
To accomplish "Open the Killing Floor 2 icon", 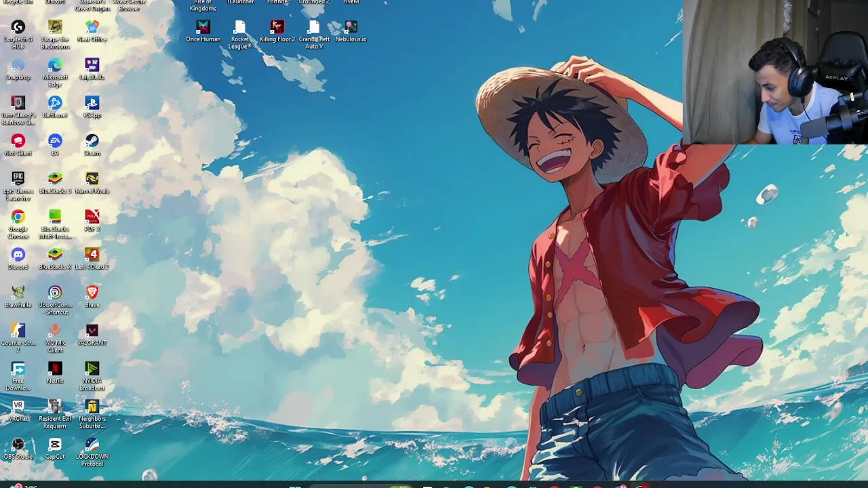I will tap(277, 27).
